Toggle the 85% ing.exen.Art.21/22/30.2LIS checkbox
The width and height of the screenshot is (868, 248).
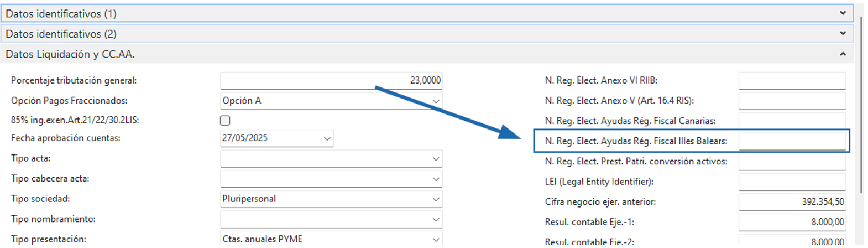tap(225, 121)
